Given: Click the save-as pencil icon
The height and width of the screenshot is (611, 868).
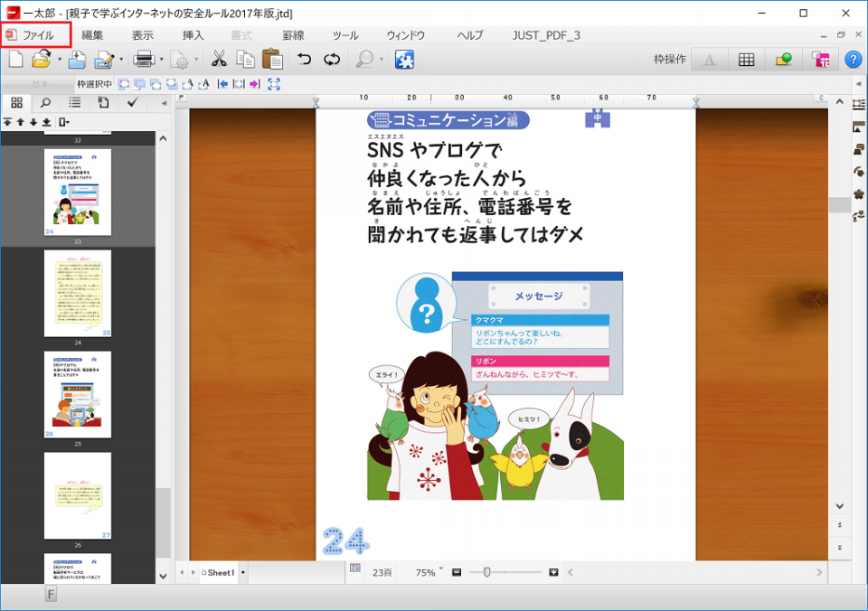Looking at the screenshot, I should (x=104, y=60).
